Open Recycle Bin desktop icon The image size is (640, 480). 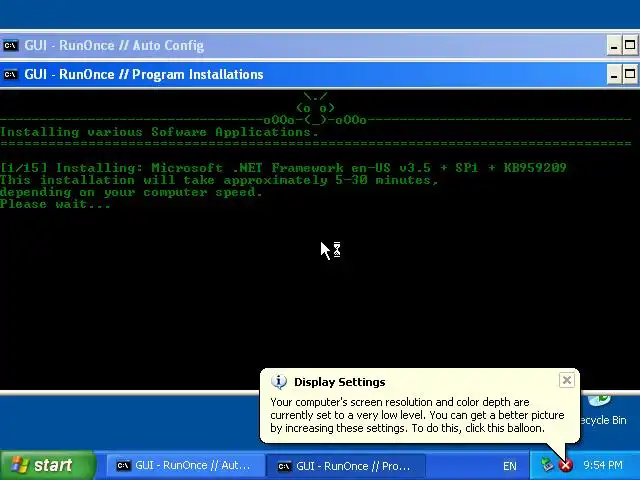(603, 411)
